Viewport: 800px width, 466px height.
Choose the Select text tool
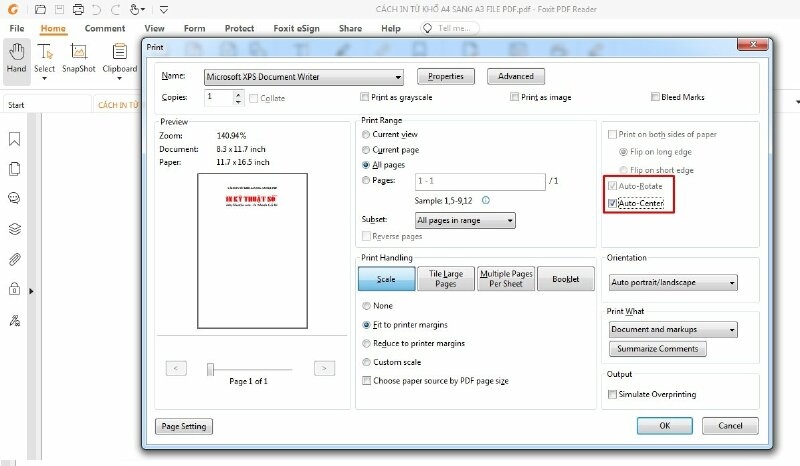44,59
